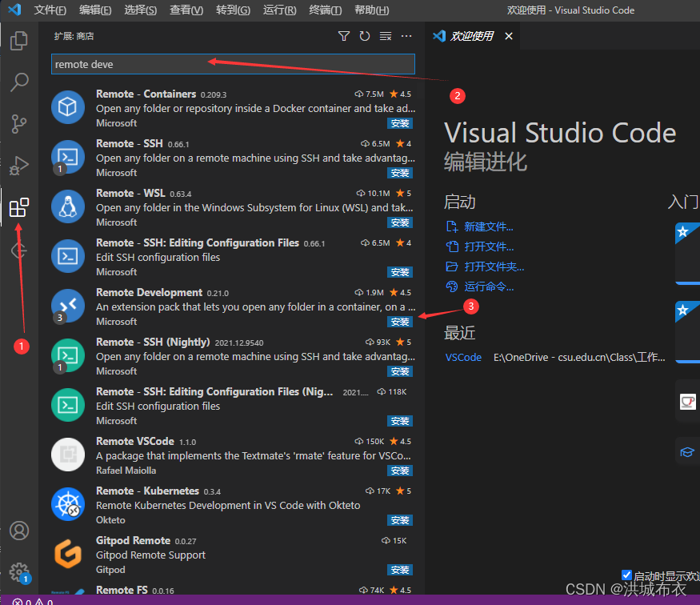The width and height of the screenshot is (700, 605).
Task: Close the 欢迎使用 welcome tab
Action: click(x=509, y=36)
